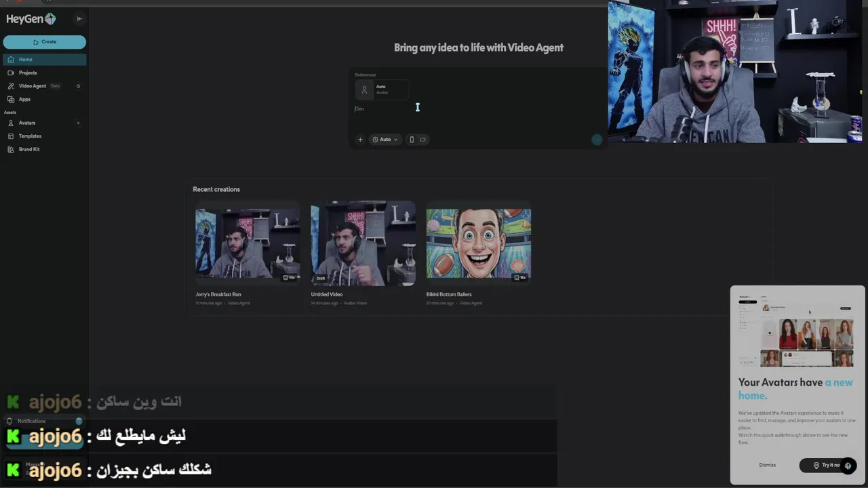This screenshot has height=488, width=868.
Task: Open the Home menu item
Action: 44,60
